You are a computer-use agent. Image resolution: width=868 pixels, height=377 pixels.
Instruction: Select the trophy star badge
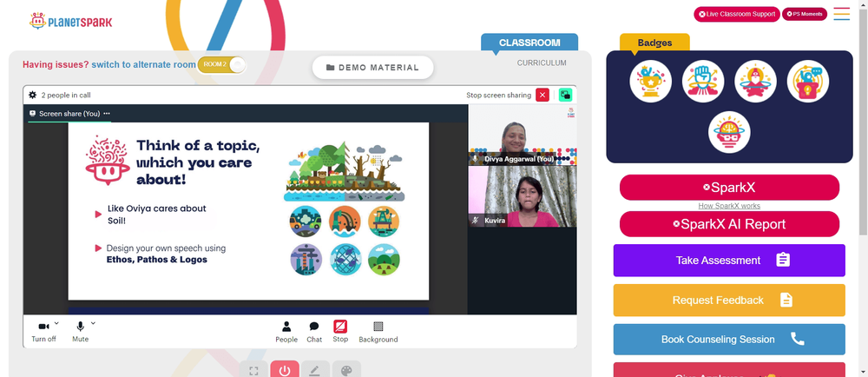coord(650,82)
